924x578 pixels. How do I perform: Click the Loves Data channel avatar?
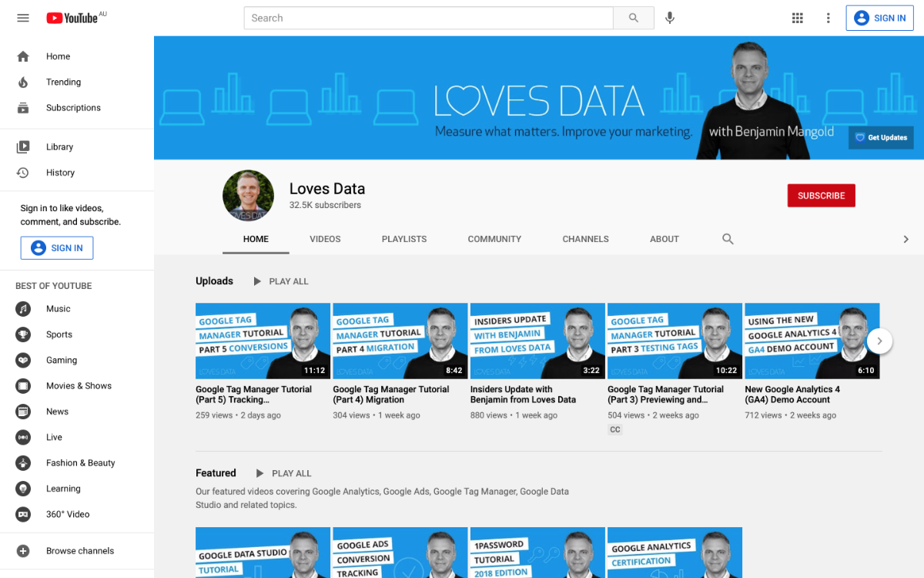tap(248, 196)
